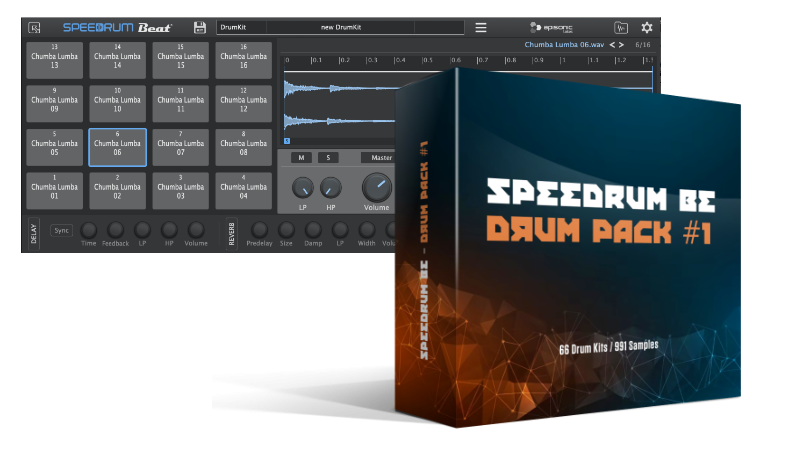This screenshot has height=450, width=791.
Task: Trigger pad 1 Chumba Lumba 01
Action: point(54,191)
